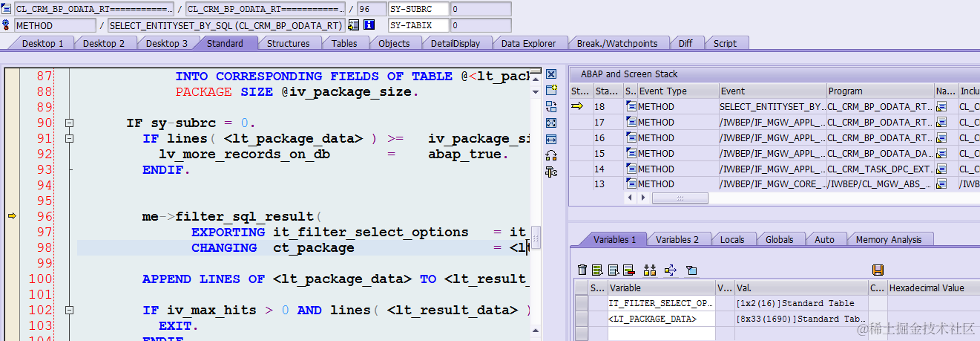Click the headset Services of Tool icon
980x341 pixels.
550,155
